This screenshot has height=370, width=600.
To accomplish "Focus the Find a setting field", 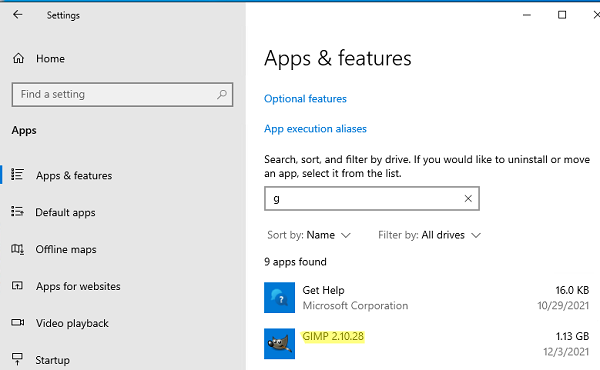I will pos(122,95).
